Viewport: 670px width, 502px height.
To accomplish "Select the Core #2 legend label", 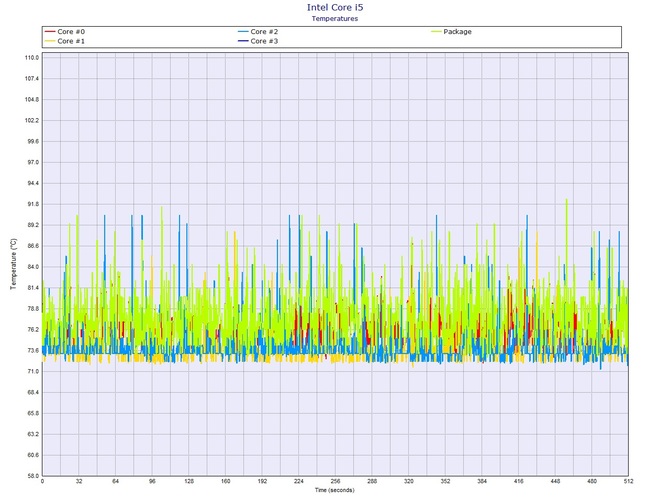I will coord(265,32).
